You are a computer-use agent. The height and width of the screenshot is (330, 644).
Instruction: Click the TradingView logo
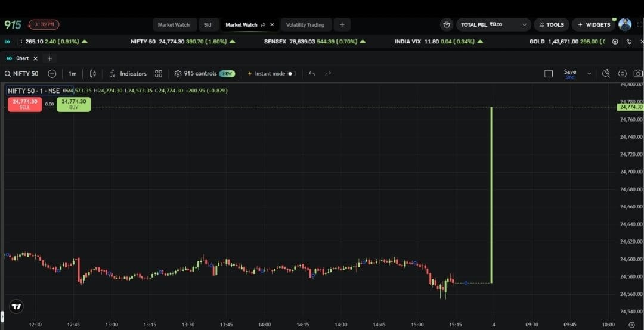tap(17, 306)
